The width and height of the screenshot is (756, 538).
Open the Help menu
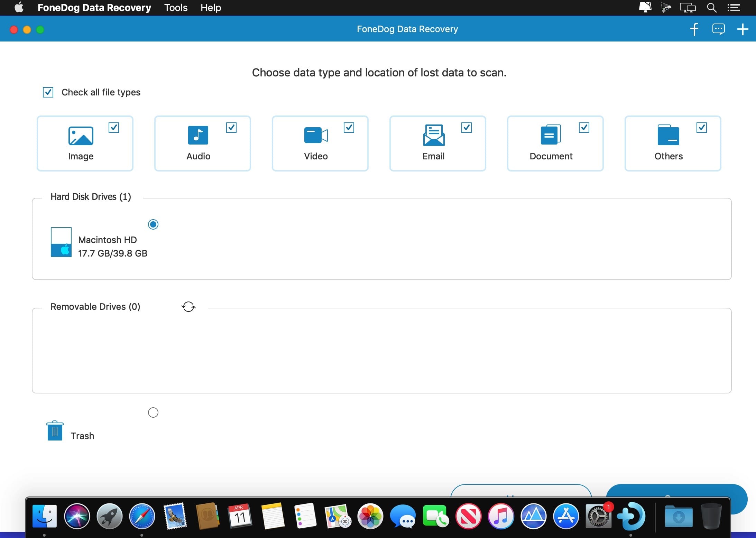tap(211, 8)
